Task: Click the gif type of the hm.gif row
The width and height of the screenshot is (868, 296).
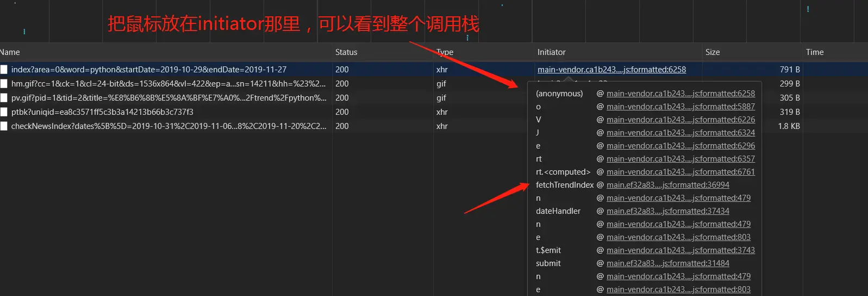Action: point(441,84)
